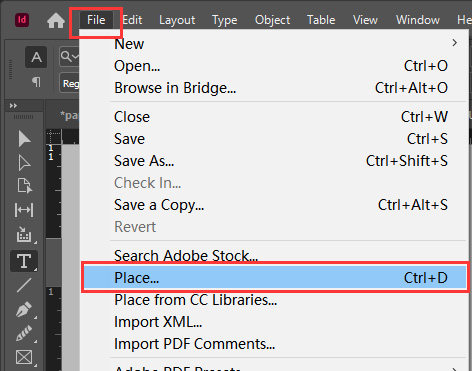Select the Content Collector tool

coord(24,234)
